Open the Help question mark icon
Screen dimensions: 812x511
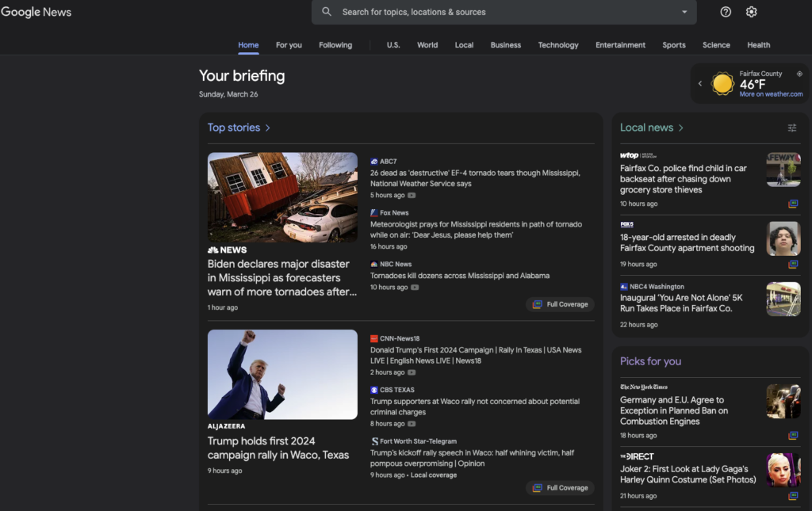[x=726, y=12]
